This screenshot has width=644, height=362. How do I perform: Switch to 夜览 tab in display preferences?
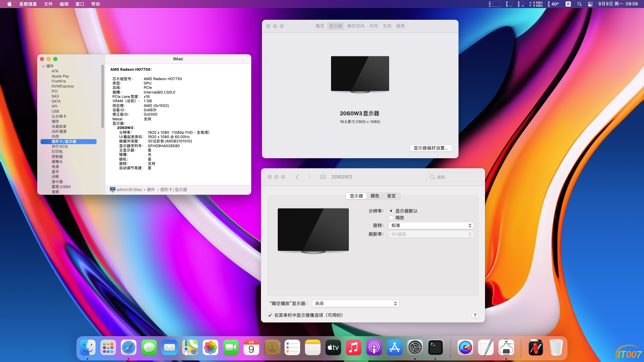click(391, 196)
